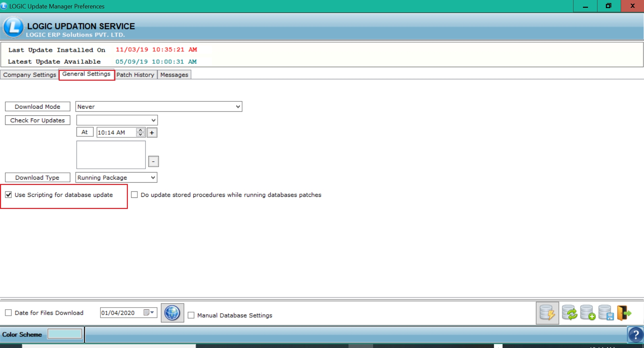Enable Do update stored procedures checkbox
Screen dimensions: 644x348
tap(135, 195)
